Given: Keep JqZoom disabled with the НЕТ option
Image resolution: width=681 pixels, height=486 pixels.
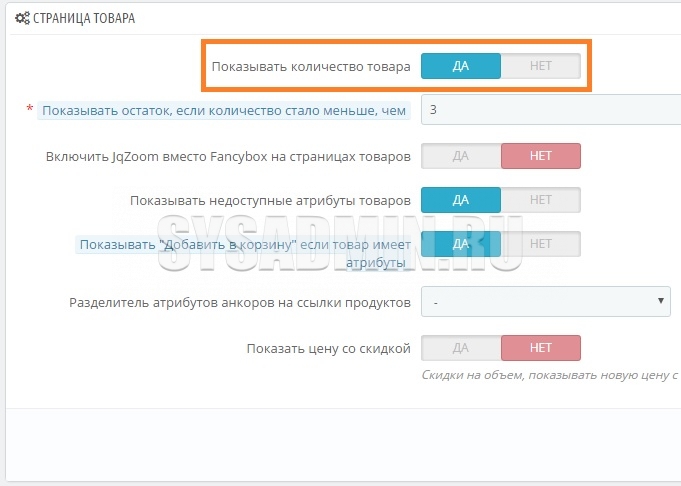Looking at the screenshot, I should tap(541, 156).
